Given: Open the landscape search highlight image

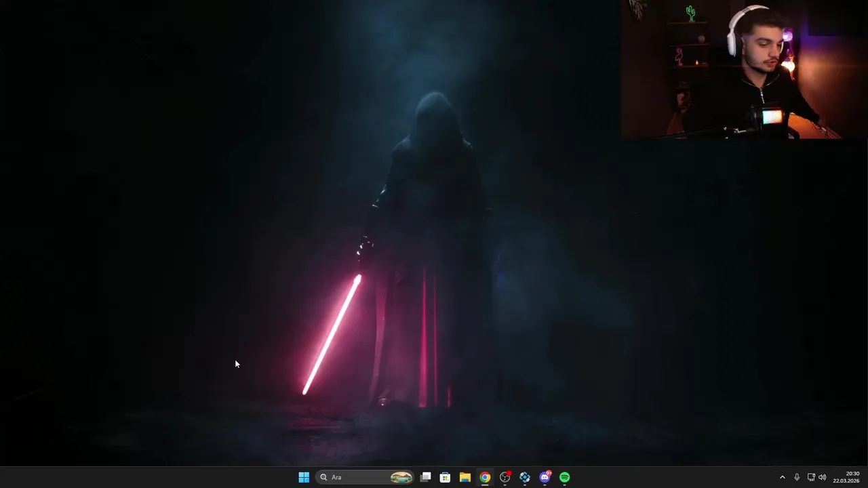Looking at the screenshot, I should [401, 477].
